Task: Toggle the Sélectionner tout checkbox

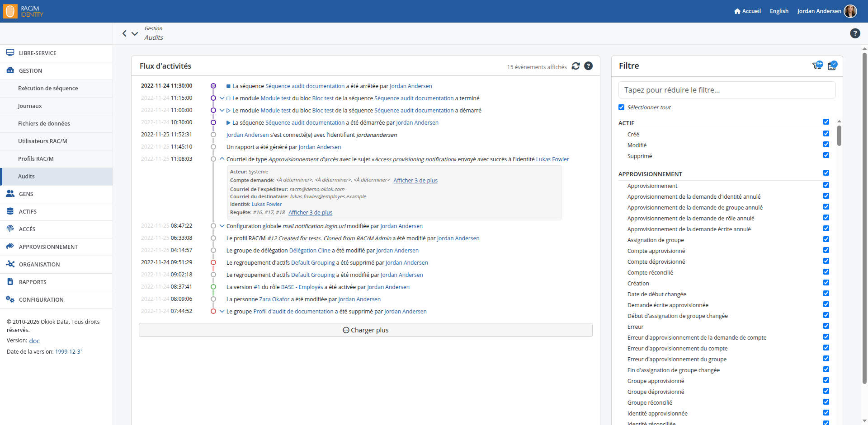Action: (621, 107)
